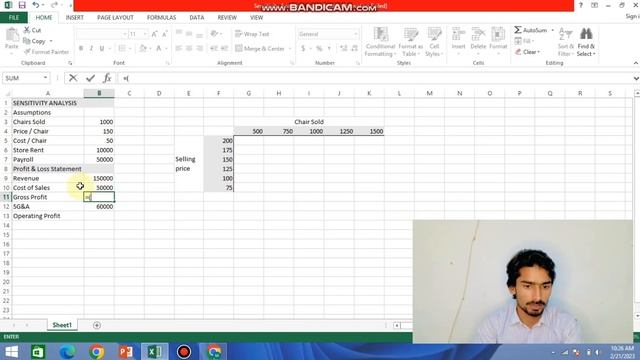640x360 pixels.
Task: Open Windows Start menu
Action: click(x=11, y=351)
